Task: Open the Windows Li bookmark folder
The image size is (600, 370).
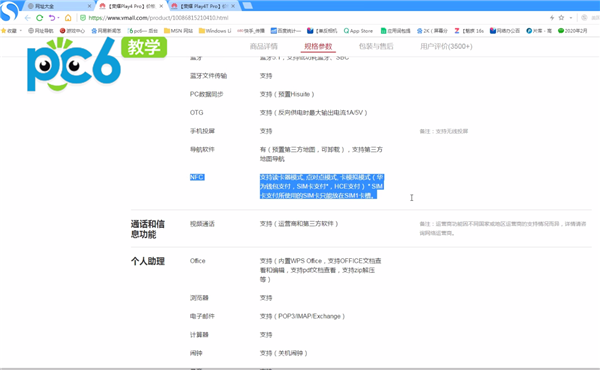Action: [215, 31]
